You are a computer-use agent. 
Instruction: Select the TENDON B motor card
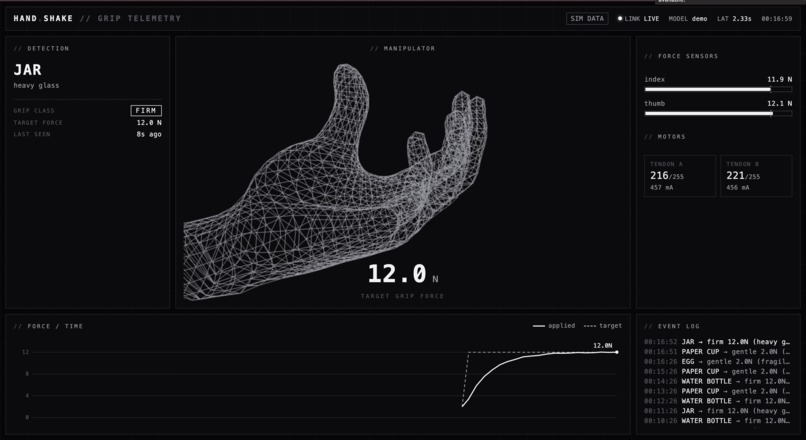(x=756, y=176)
